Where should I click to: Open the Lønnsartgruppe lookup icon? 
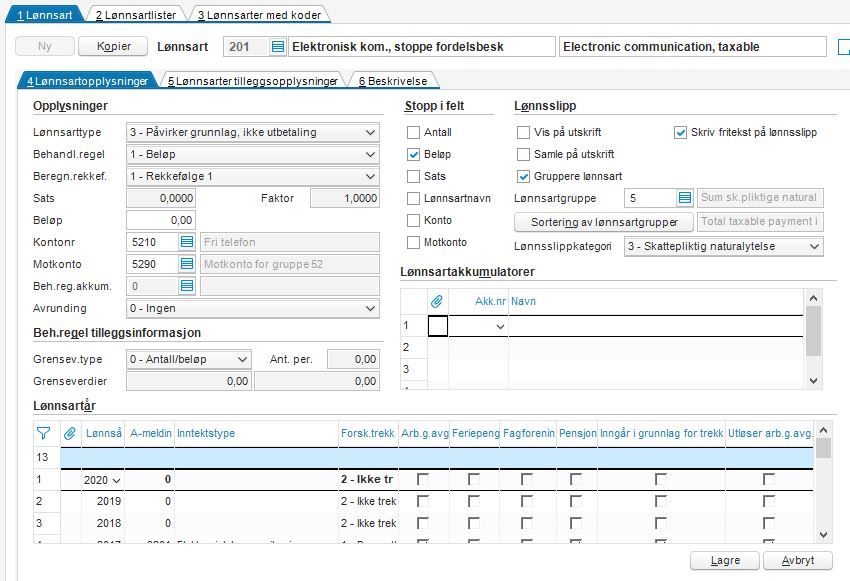click(685, 198)
